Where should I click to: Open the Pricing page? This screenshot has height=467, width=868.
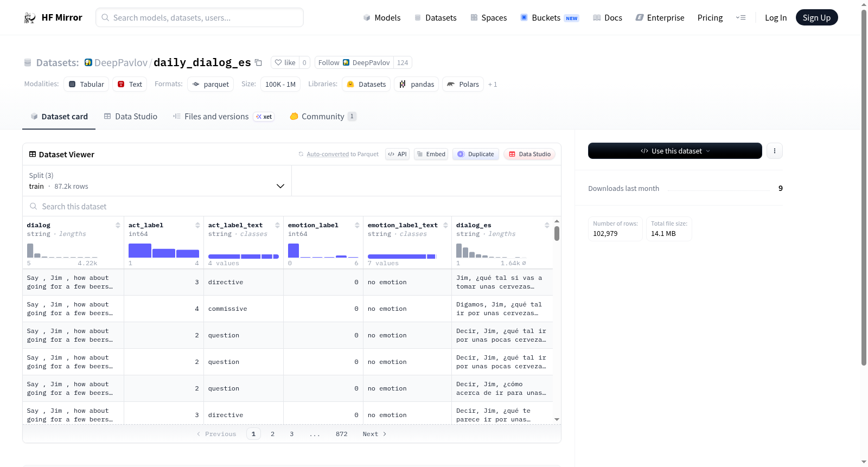[x=710, y=18]
